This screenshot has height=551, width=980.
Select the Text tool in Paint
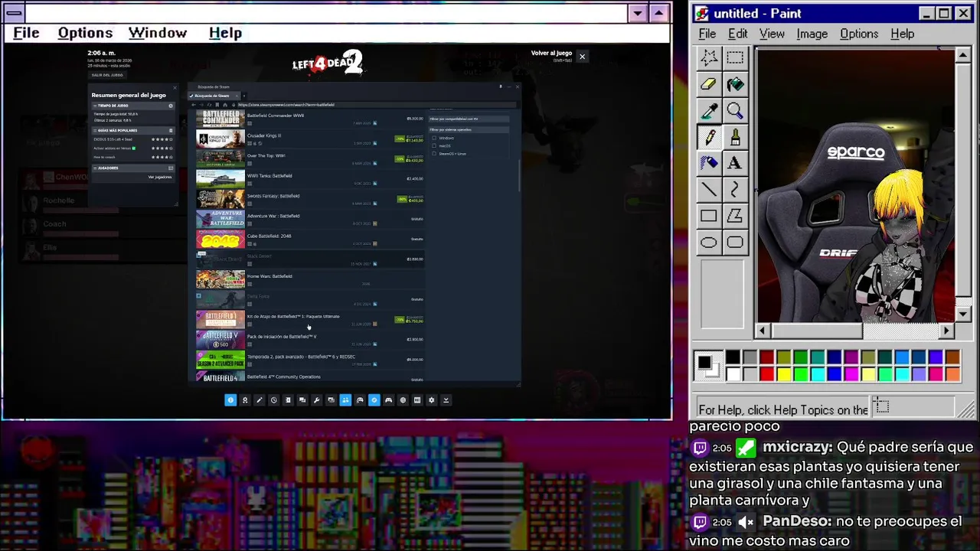(735, 163)
